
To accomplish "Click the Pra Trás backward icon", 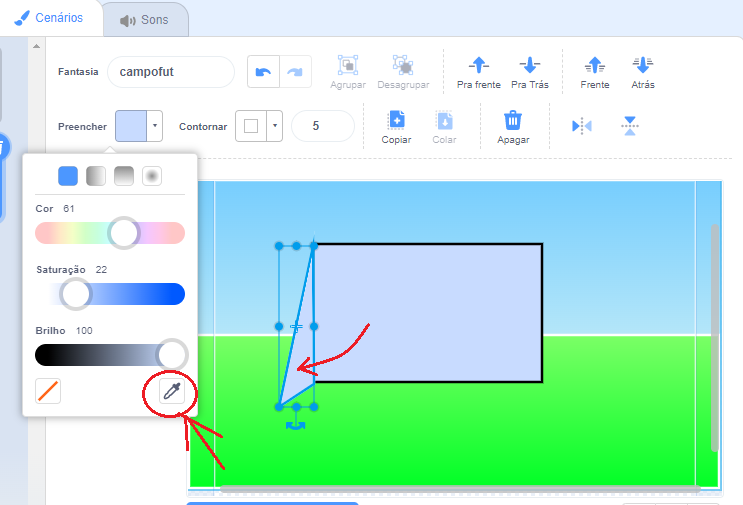I will 530,66.
